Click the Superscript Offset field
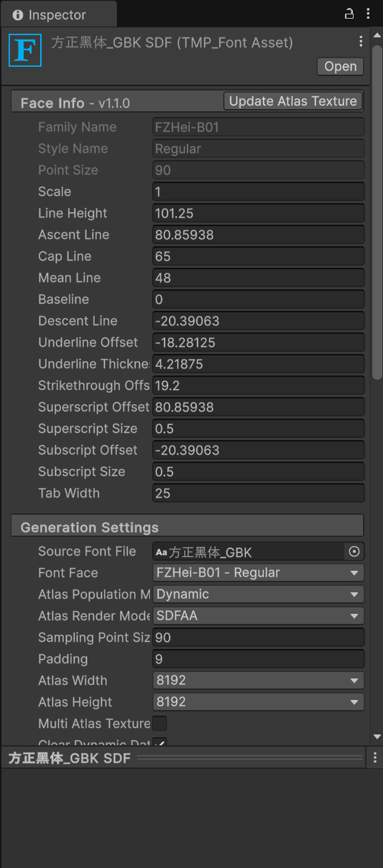This screenshot has height=868, width=383. [259, 407]
